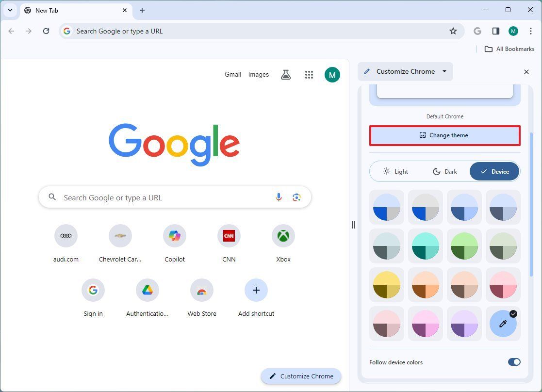542x392 pixels.
Task: Pick a custom color with the eyedropper swatch
Action: coord(503,324)
